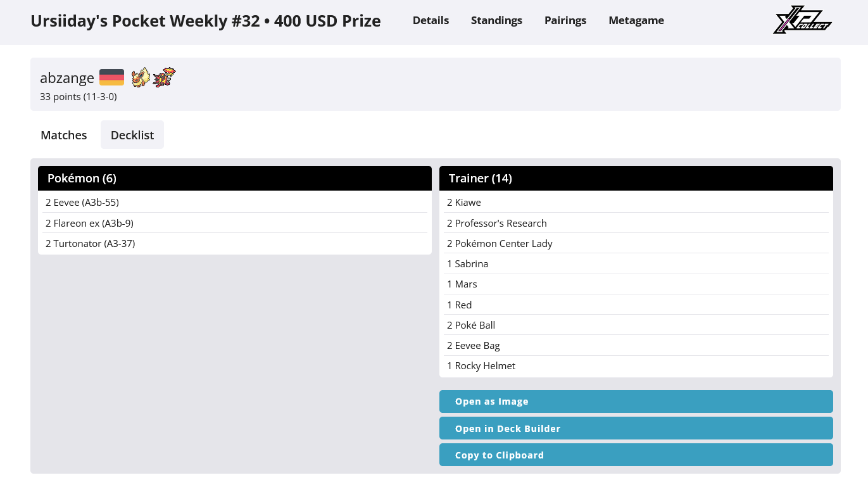
Task: View the Metagame page
Action: (x=636, y=20)
